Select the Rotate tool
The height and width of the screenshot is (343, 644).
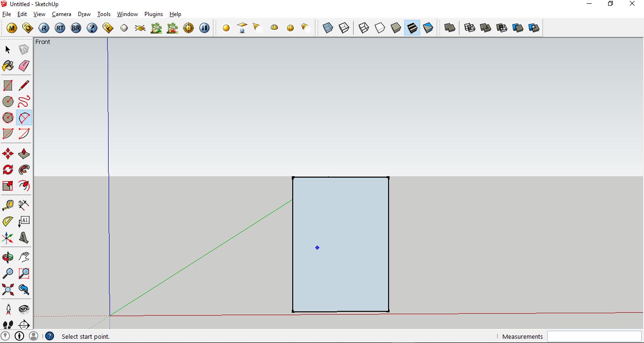coord(8,170)
